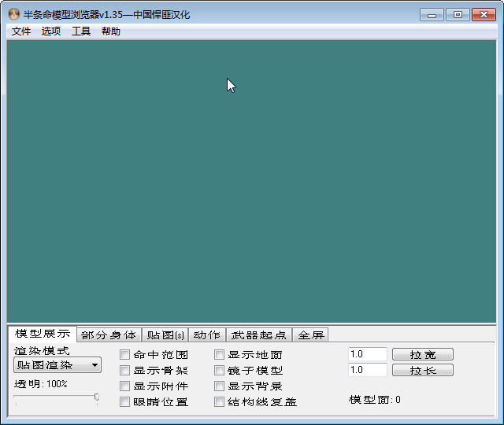This screenshot has height=425, width=504.
Task: Toggle the 显示地面 checkbox
Action: (x=219, y=355)
